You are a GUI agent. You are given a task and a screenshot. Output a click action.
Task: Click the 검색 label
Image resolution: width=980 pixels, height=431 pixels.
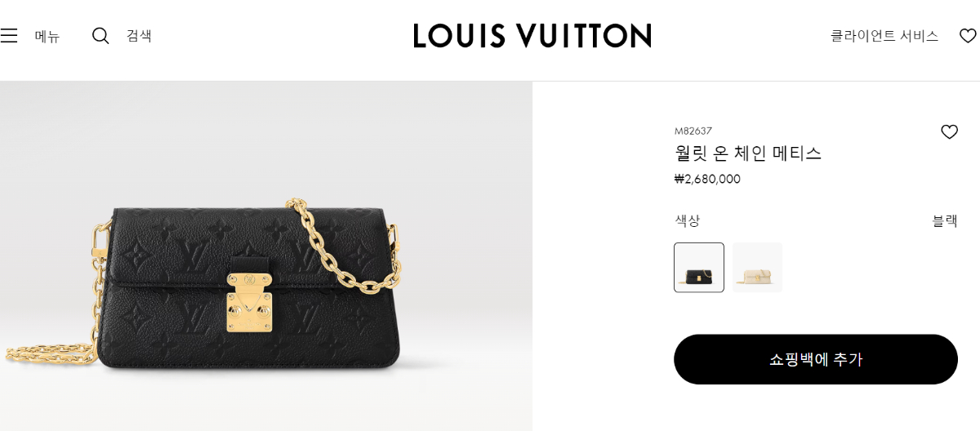139,36
